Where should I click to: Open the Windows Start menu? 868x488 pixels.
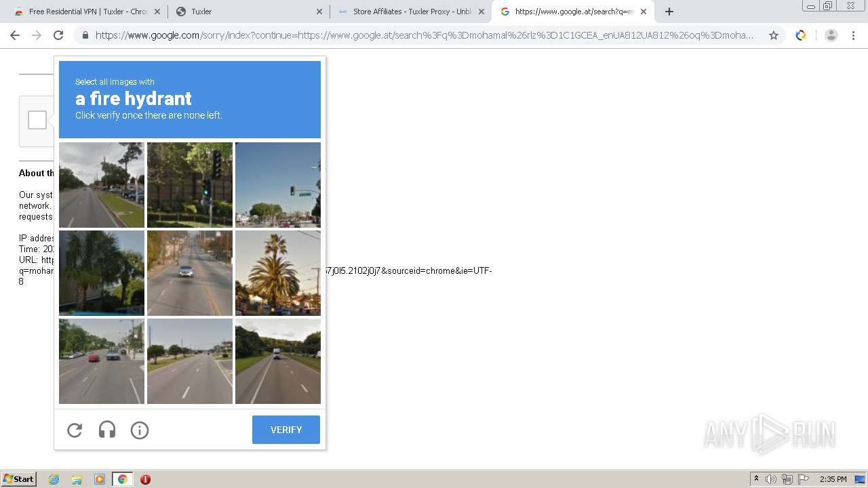(x=19, y=479)
